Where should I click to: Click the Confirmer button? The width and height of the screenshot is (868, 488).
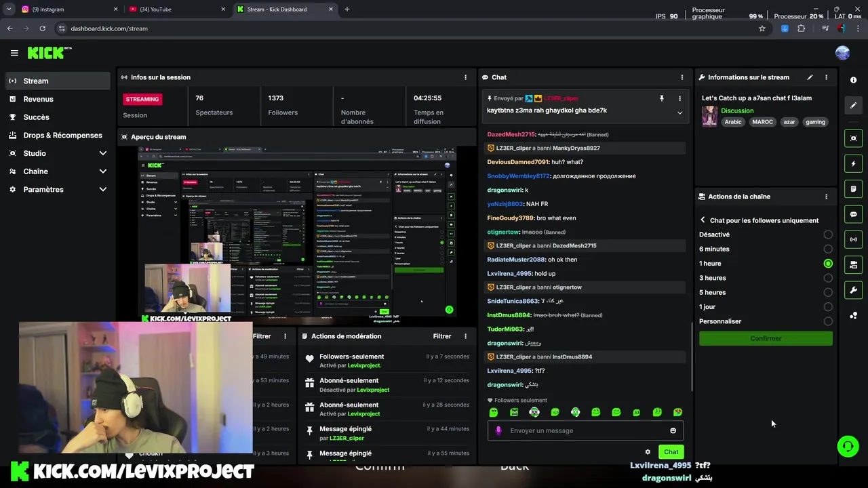coord(766,338)
